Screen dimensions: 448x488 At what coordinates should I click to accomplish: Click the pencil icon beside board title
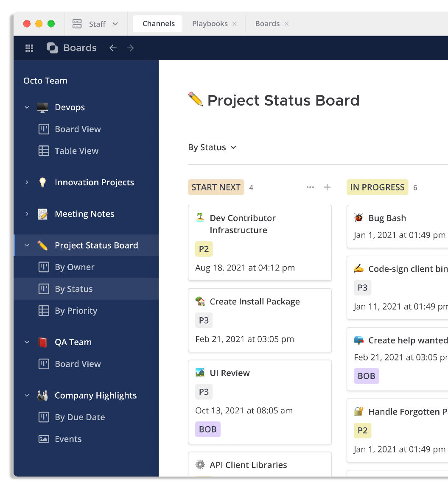[x=196, y=100]
